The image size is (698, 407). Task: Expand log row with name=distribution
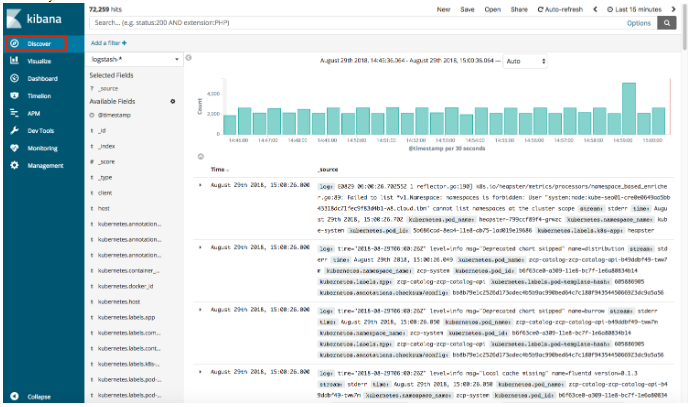pos(200,247)
